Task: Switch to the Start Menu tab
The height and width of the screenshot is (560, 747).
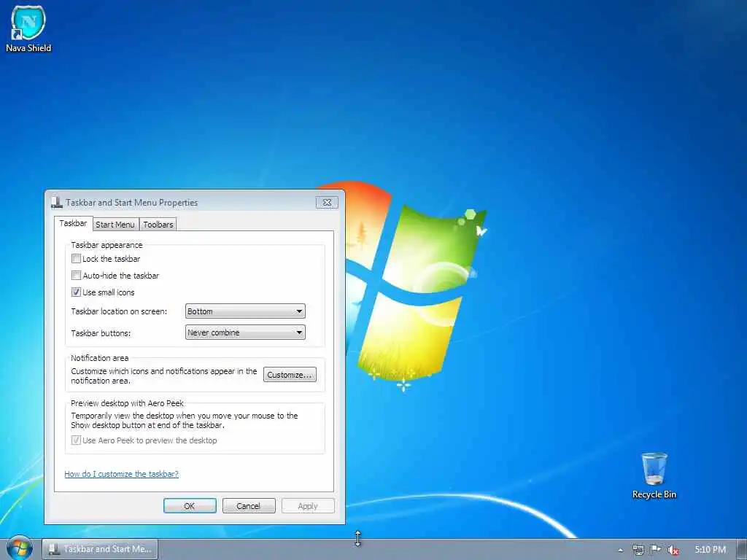Action: [115, 225]
